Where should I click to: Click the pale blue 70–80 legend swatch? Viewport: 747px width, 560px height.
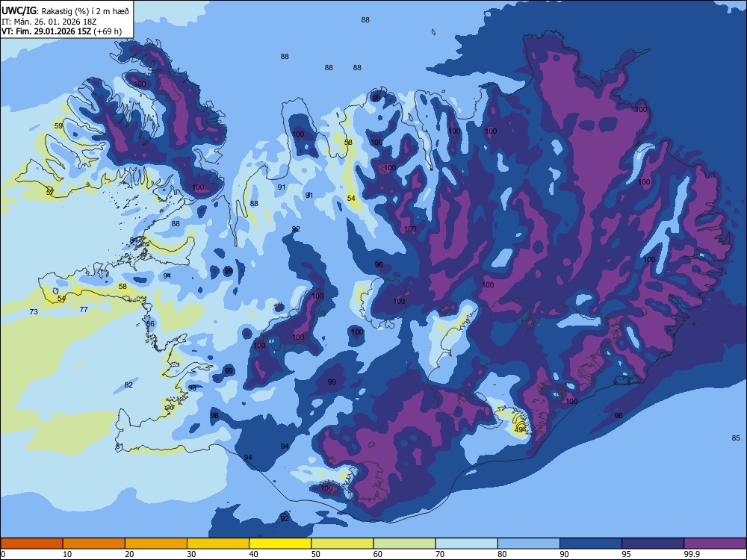coord(466,544)
